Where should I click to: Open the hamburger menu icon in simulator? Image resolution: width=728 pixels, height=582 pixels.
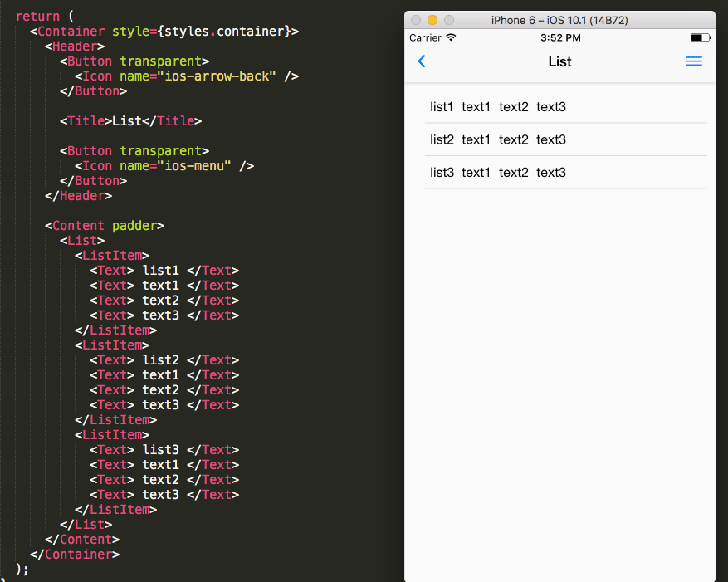tap(694, 61)
